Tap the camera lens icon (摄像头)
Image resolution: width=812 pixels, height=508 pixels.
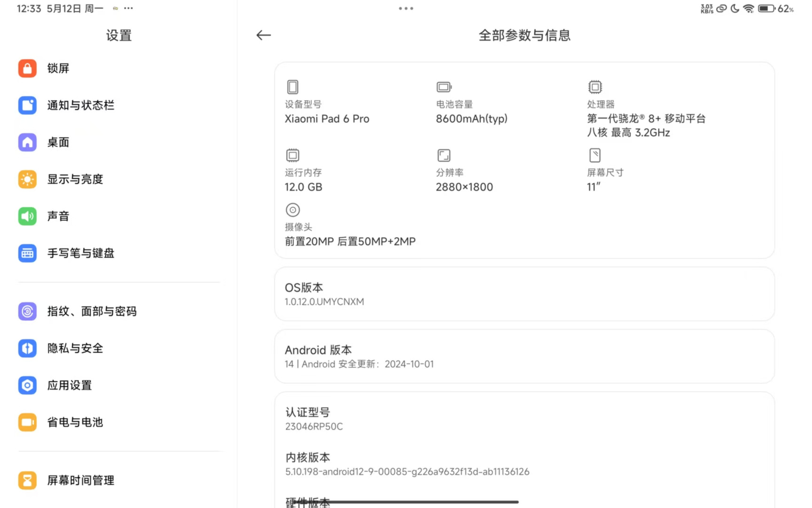(292, 210)
